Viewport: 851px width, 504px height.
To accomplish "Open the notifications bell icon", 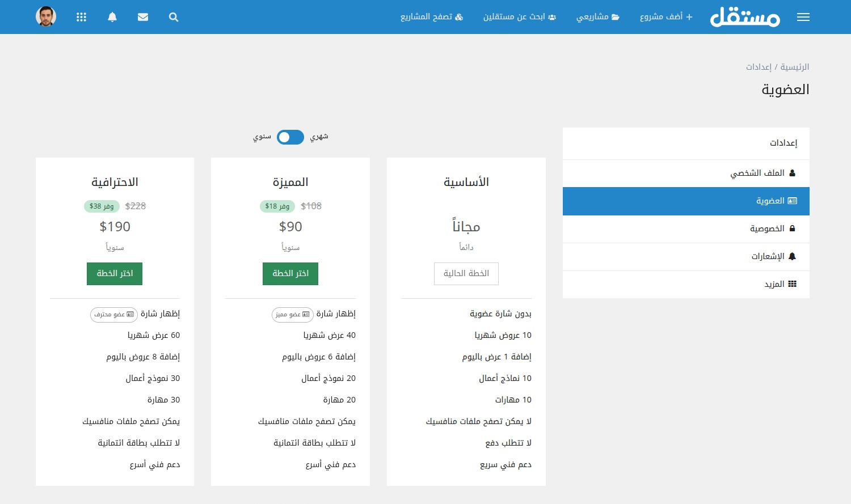I will 112,17.
